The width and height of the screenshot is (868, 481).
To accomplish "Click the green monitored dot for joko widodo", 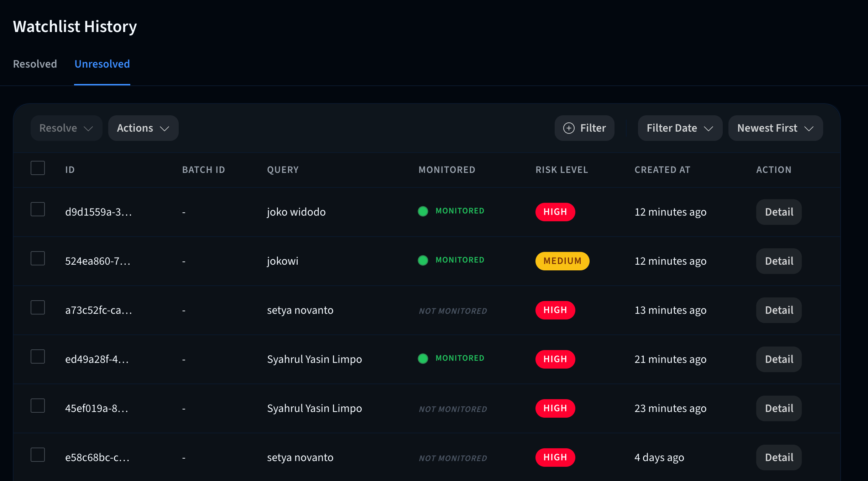I will [x=423, y=211].
